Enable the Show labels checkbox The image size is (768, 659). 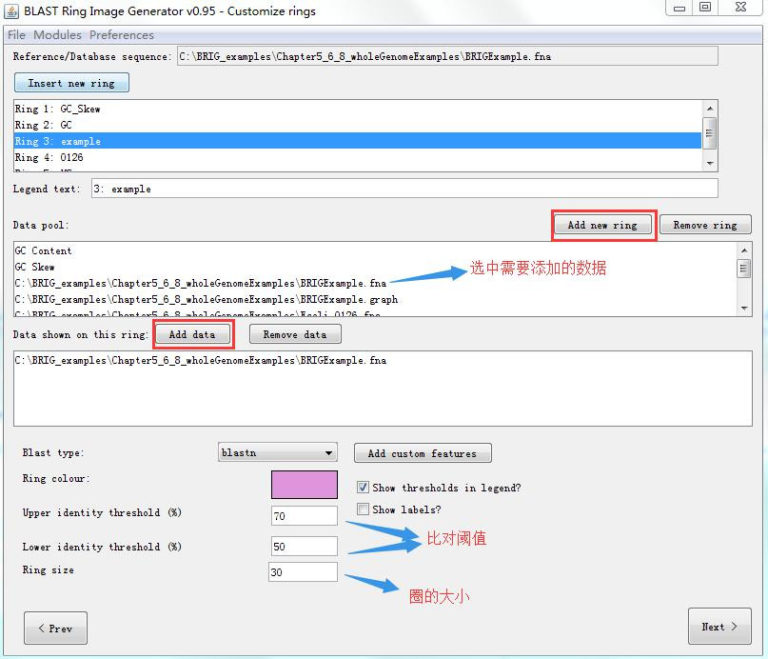pyautogui.click(x=363, y=509)
